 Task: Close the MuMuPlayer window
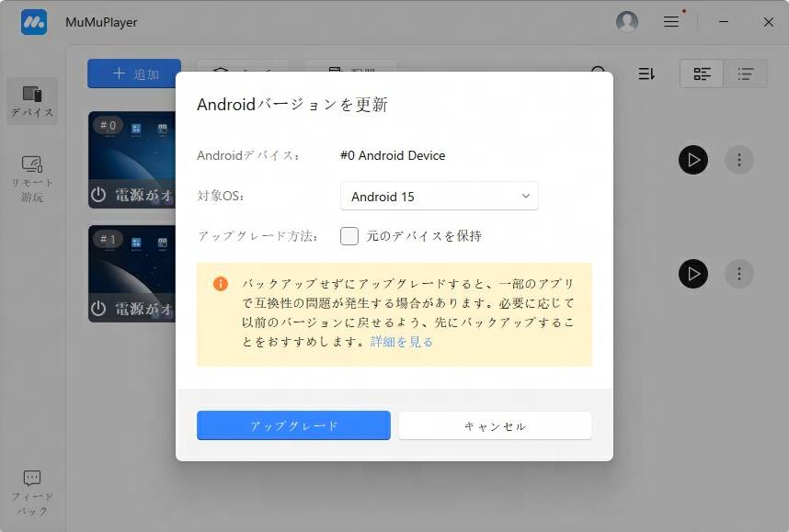tap(769, 22)
